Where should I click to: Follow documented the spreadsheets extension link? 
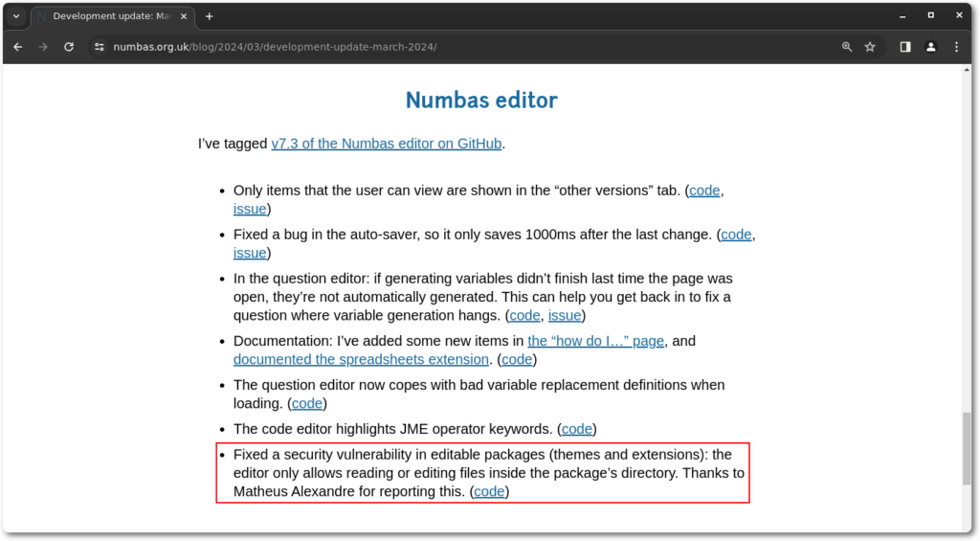coord(361,360)
